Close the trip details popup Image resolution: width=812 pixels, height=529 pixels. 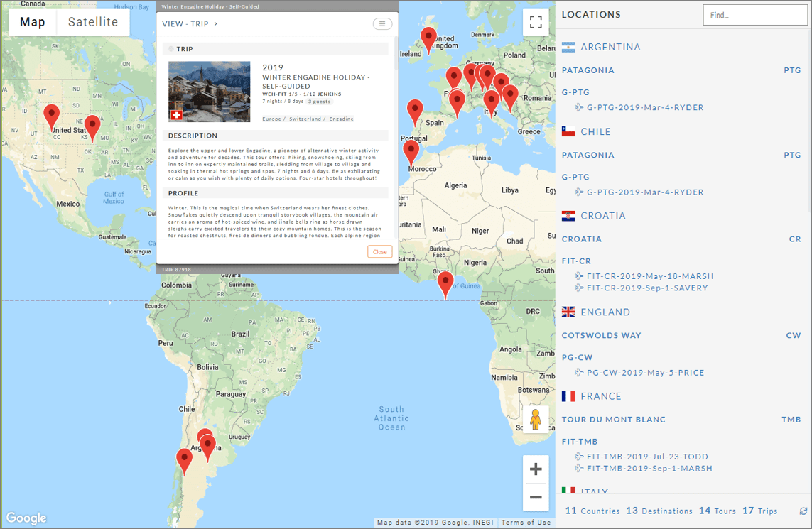pyautogui.click(x=379, y=252)
